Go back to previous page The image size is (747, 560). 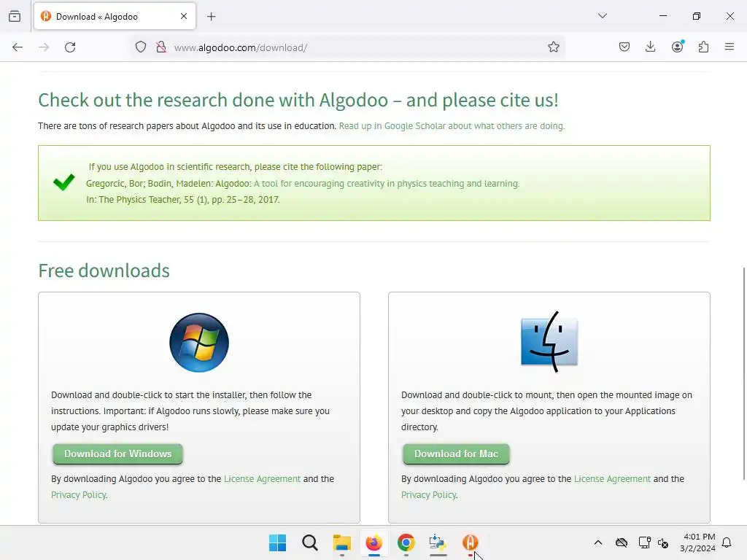[x=18, y=47]
